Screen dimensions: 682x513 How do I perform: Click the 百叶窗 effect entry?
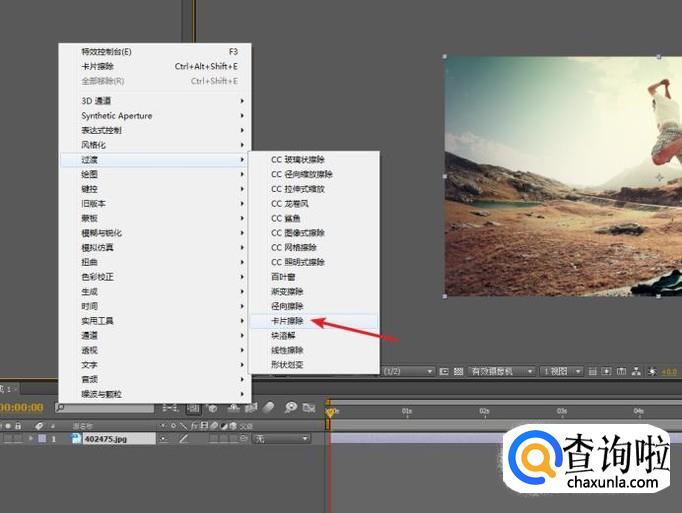[285, 277]
